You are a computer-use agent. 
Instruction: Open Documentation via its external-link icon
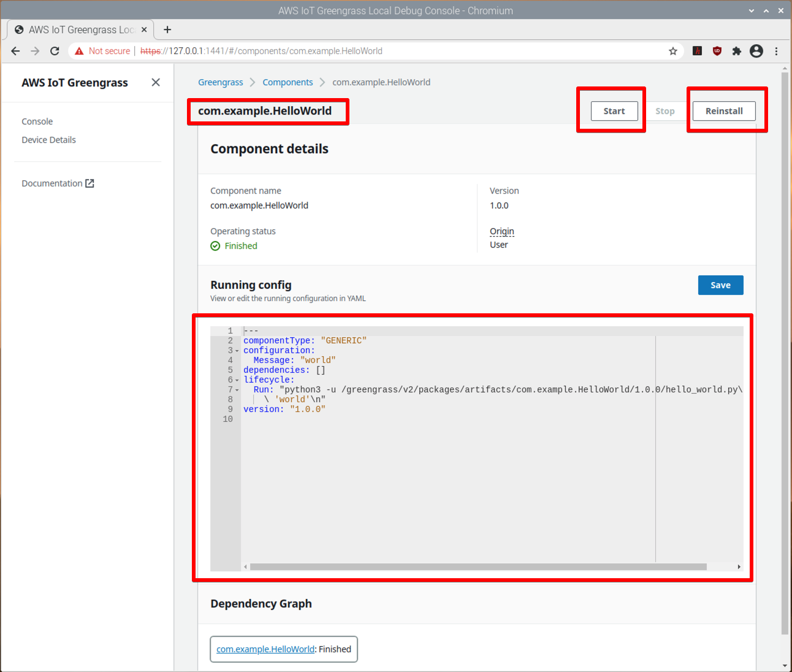89,183
